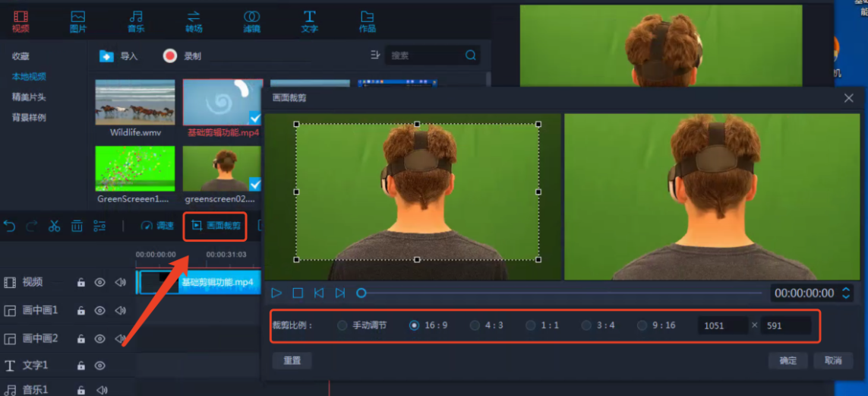Open the sort order menu icon
Screen dimensions: 868x396
[x=375, y=55]
